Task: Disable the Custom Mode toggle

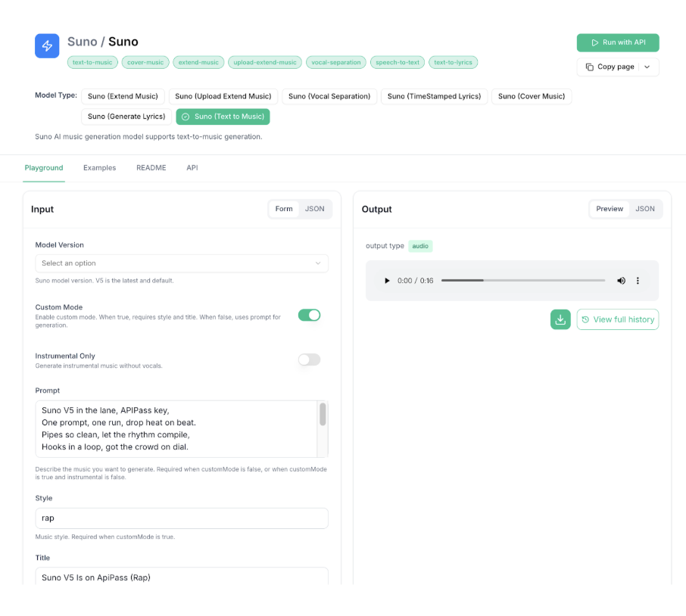Action: [x=309, y=315]
